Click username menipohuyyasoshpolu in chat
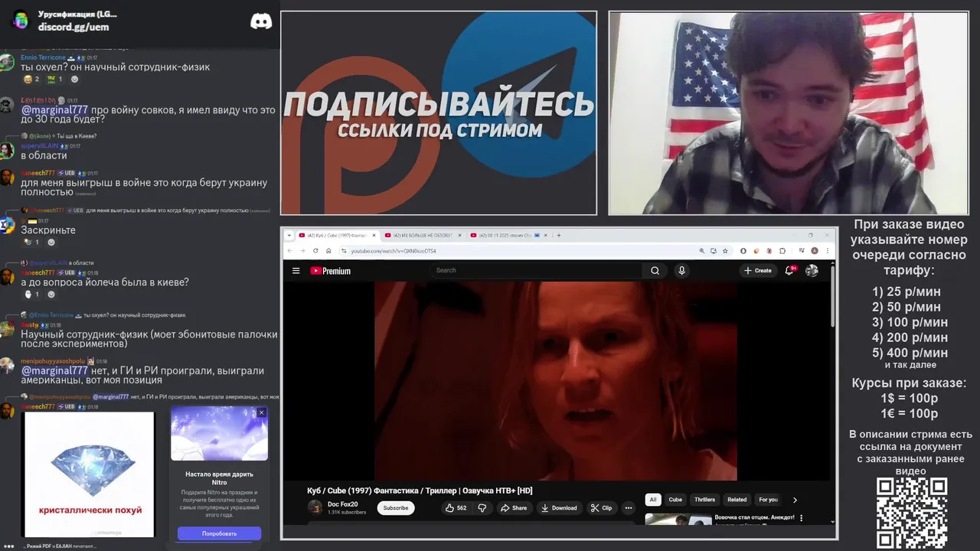980x551 pixels. (x=52, y=360)
